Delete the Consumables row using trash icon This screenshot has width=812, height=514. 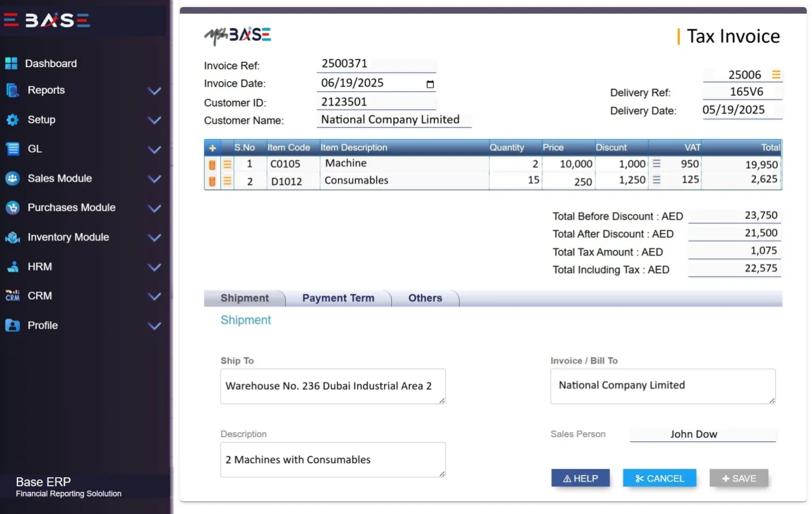click(212, 181)
